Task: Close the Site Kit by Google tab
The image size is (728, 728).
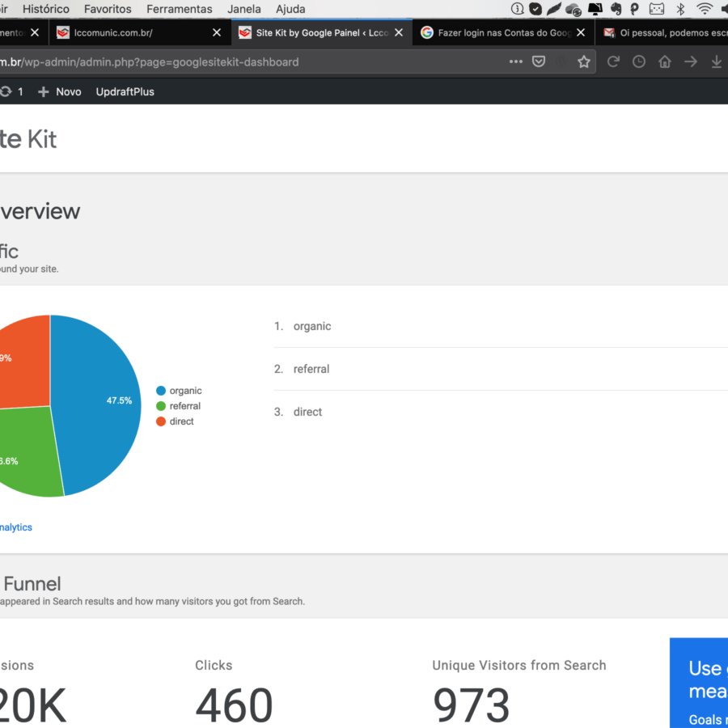Action: click(x=398, y=32)
